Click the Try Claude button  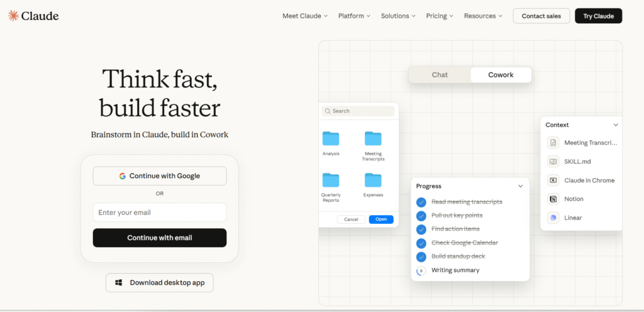point(598,16)
